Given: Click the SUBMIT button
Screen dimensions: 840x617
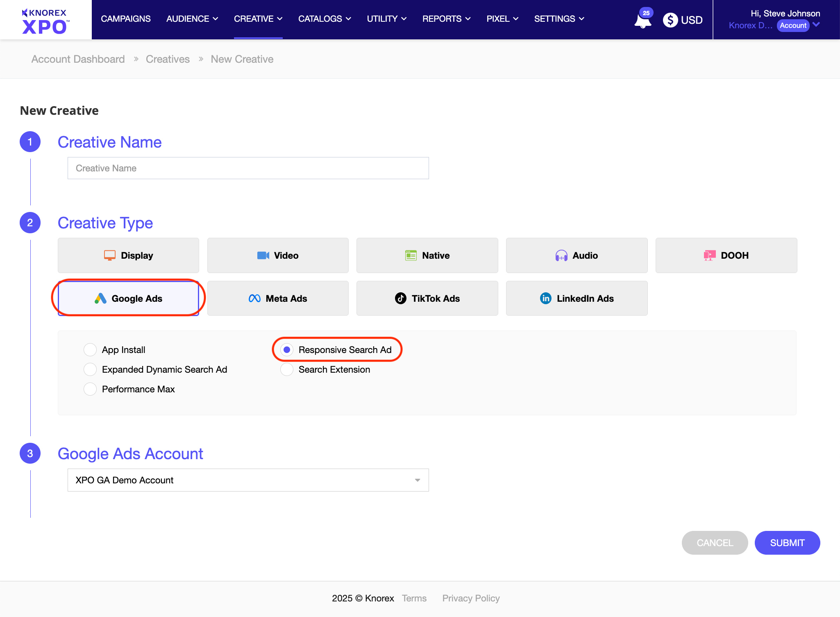Looking at the screenshot, I should click(787, 542).
